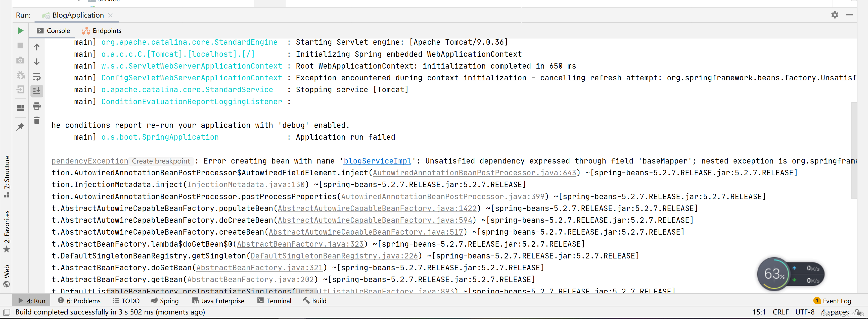Open the Java Enterprise tool window
This screenshot has height=319, width=868.
pyautogui.click(x=218, y=301)
